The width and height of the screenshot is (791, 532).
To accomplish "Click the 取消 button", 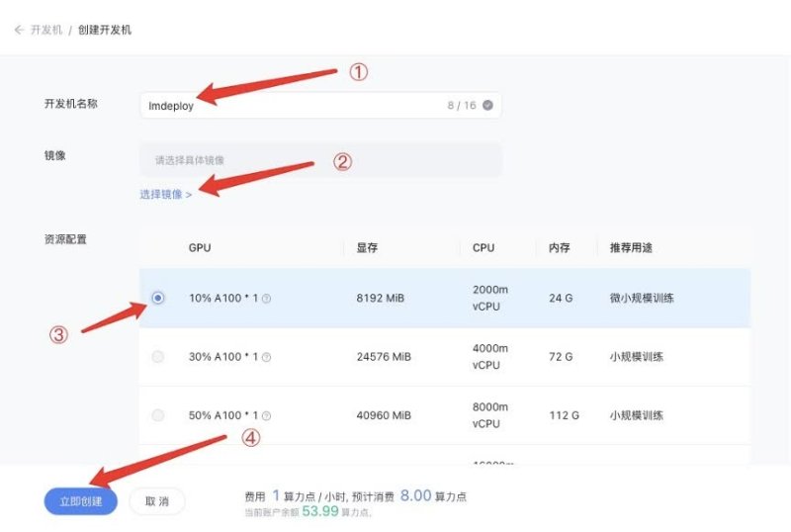I will tap(157, 501).
